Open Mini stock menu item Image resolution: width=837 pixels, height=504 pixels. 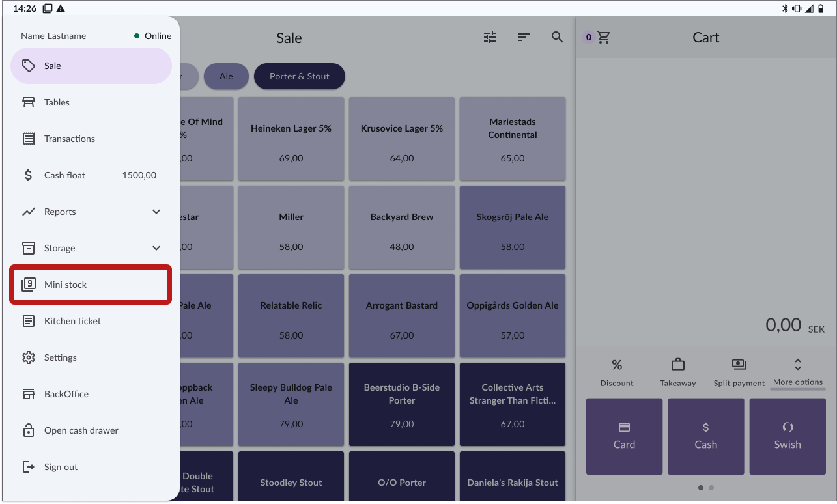tap(91, 285)
